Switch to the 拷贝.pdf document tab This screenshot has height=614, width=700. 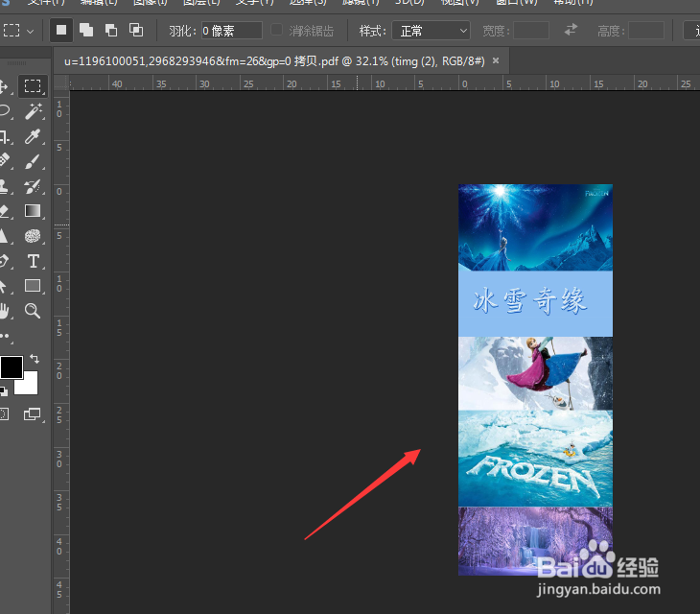[x=274, y=61]
